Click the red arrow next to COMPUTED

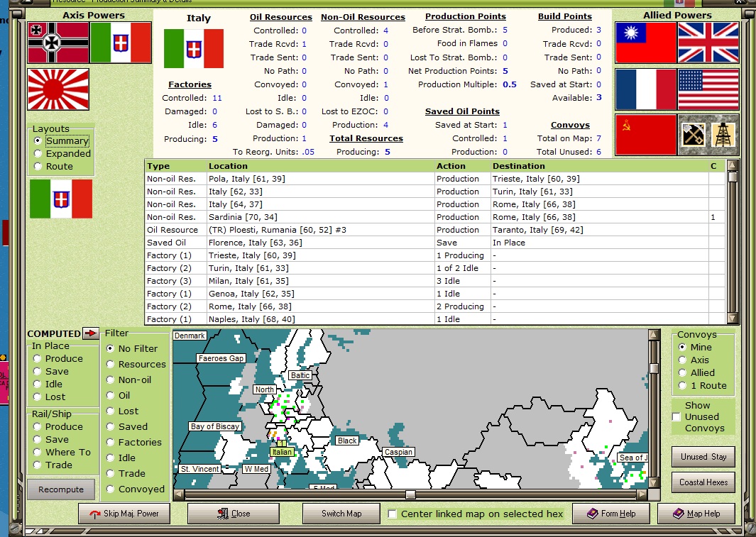pos(90,333)
